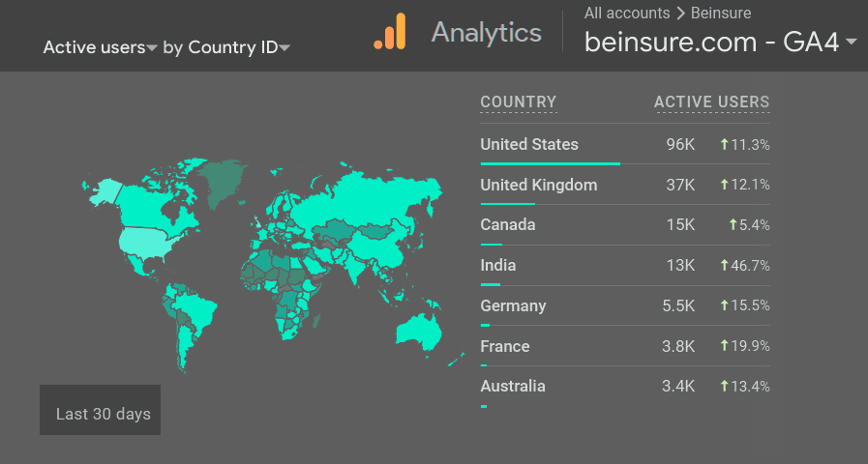Viewport: 868px width, 464px height.
Task: Click the 3.8K active users value
Action: (x=678, y=346)
